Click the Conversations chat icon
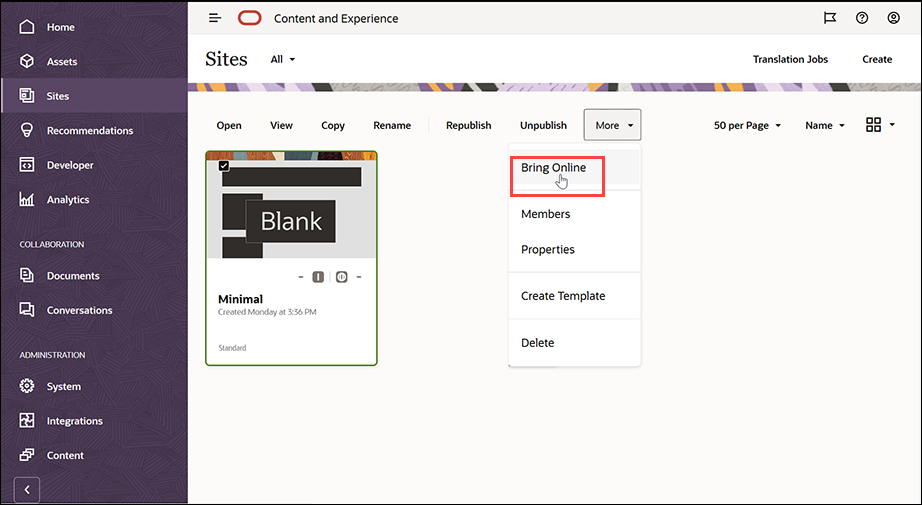This screenshot has width=922, height=505. [27, 310]
